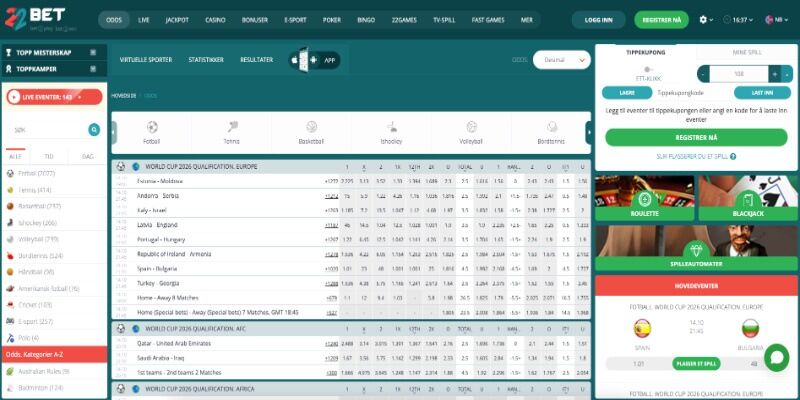This screenshot has width=800, height=400.
Task: Choose the Tennis racket icon
Action: (232, 128)
